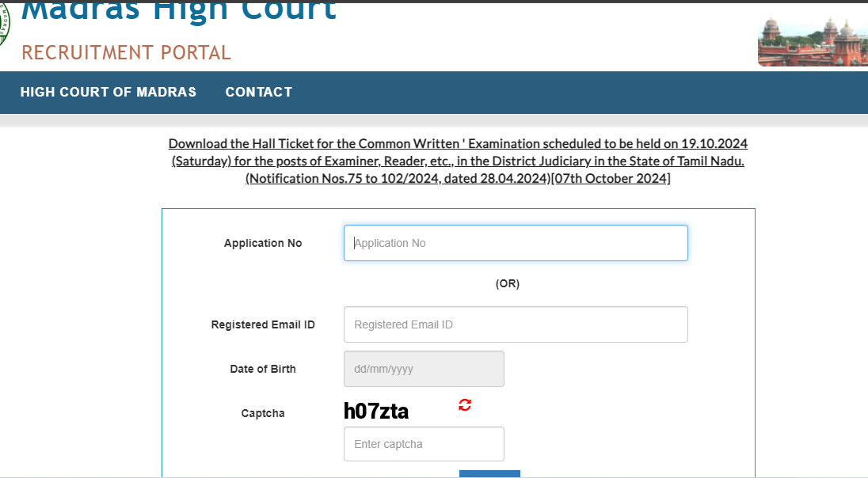Screen dimensions: 868x478
Task: Open the HIGH COURT OF MADRAS menu
Action: (108, 92)
